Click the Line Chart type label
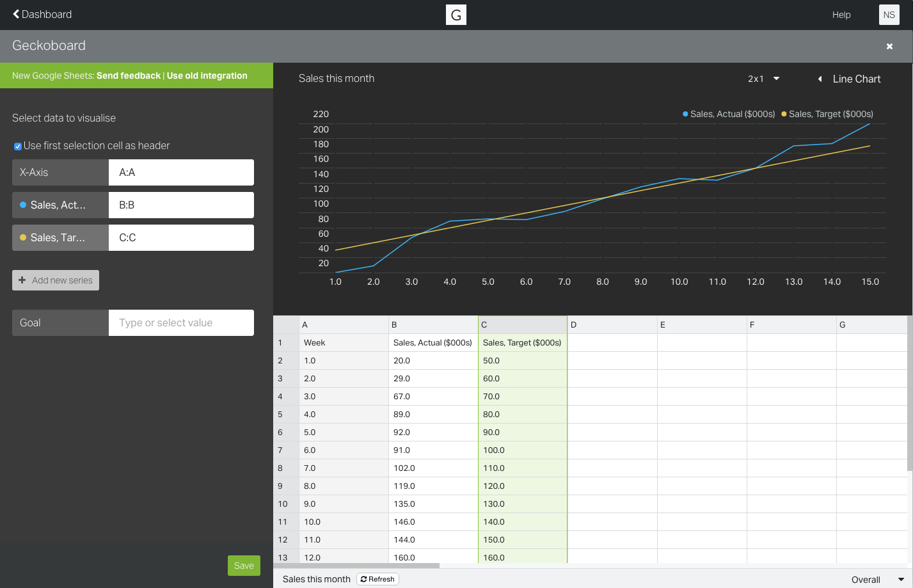Viewport: 913px width, 588px height. (x=857, y=79)
